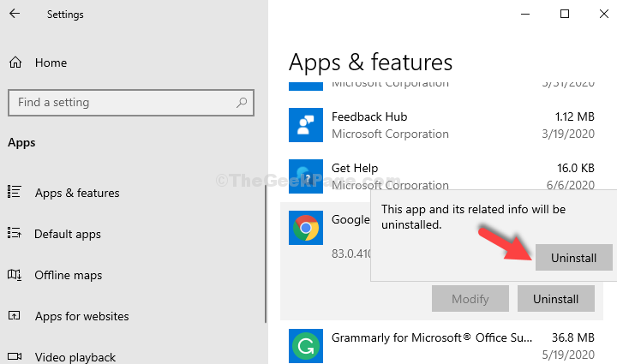Viewport: 617px width, 364px height.
Task: Open Apps & features in sidebar
Action: tap(77, 193)
